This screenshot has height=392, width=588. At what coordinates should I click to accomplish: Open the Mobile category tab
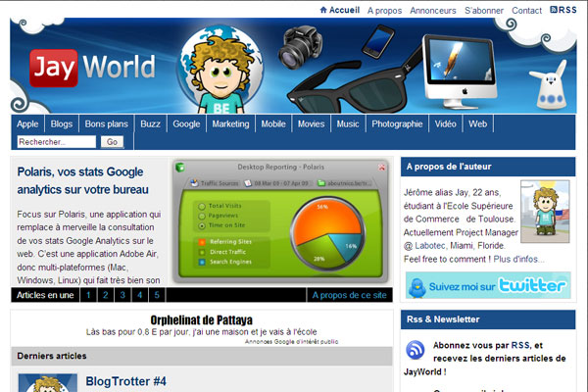click(273, 123)
